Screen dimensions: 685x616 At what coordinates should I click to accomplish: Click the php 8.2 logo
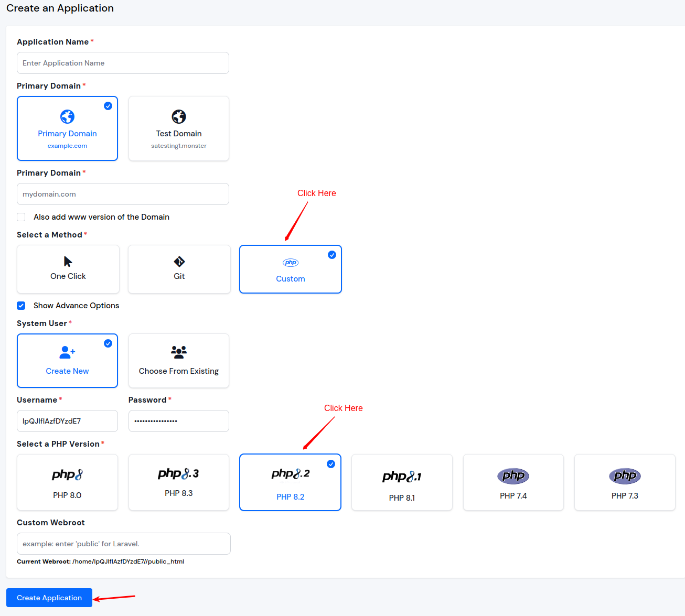[x=291, y=473]
